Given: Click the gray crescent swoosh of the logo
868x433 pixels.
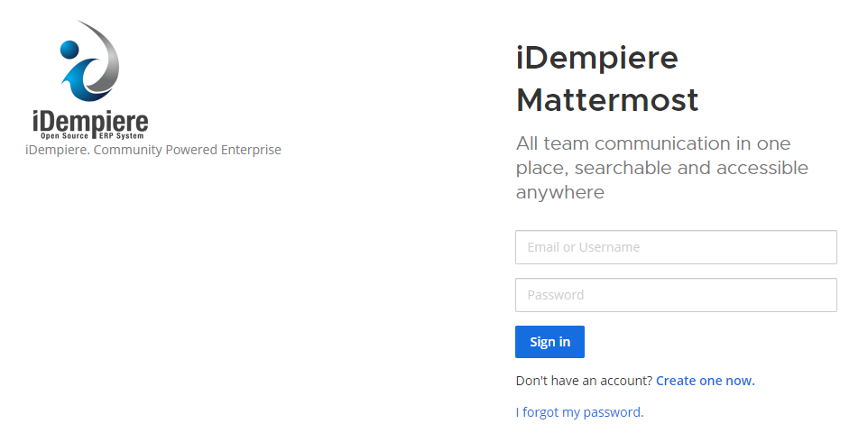Looking at the screenshot, I should (104, 55).
